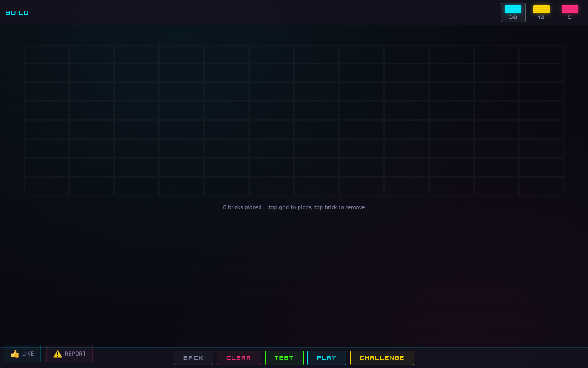Select the yellow brick worth 10
This screenshot has width=588, height=368.
coord(541,12)
